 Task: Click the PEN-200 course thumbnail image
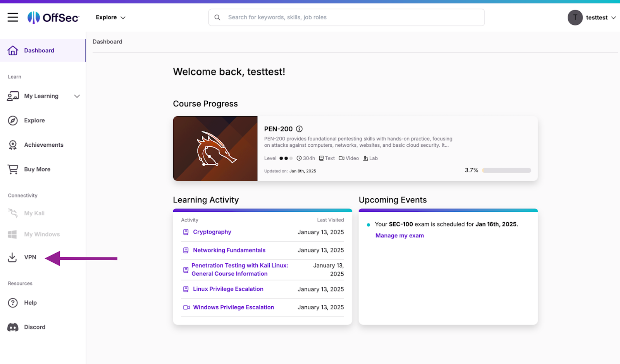point(215,148)
